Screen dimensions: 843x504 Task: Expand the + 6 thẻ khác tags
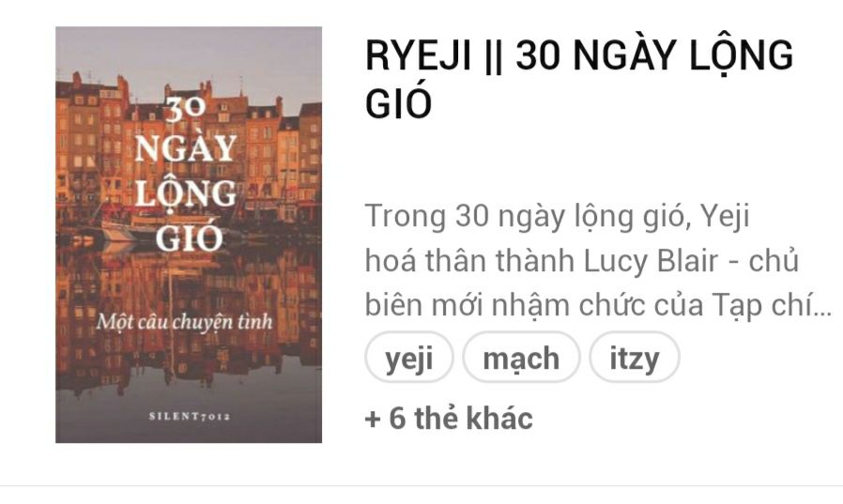coord(449,418)
